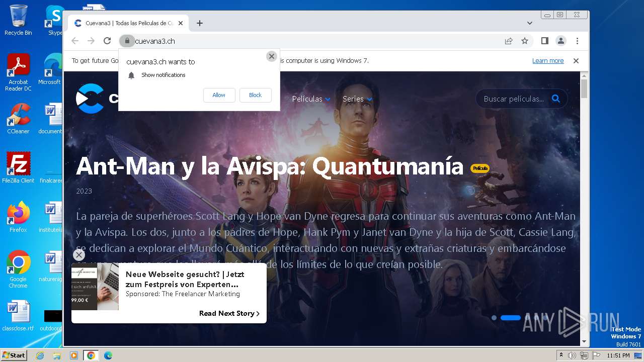Close the notification permission popup
644x362 pixels.
tap(272, 56)
